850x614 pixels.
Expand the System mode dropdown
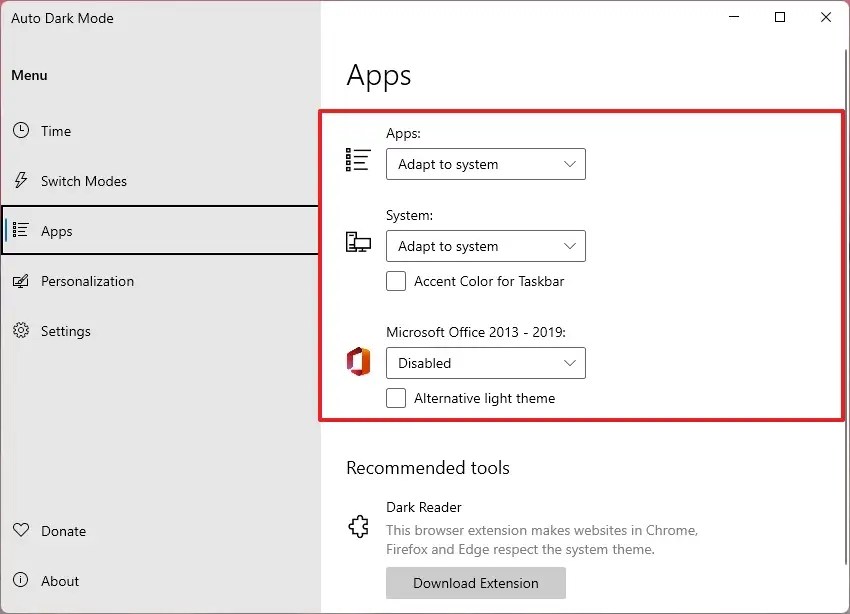tap(485, 246)
